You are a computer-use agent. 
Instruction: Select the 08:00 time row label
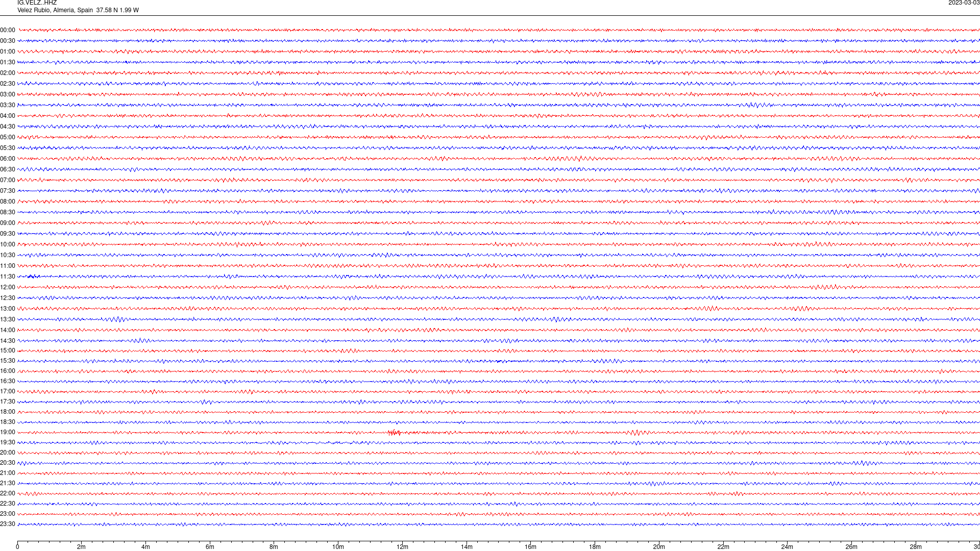pos(8,202)
